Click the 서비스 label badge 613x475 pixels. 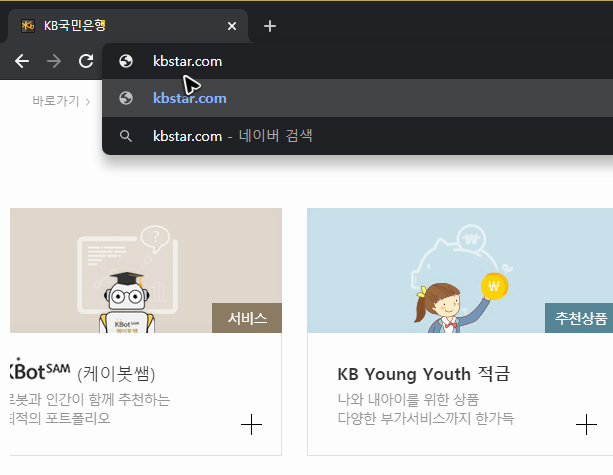(247, 318)
